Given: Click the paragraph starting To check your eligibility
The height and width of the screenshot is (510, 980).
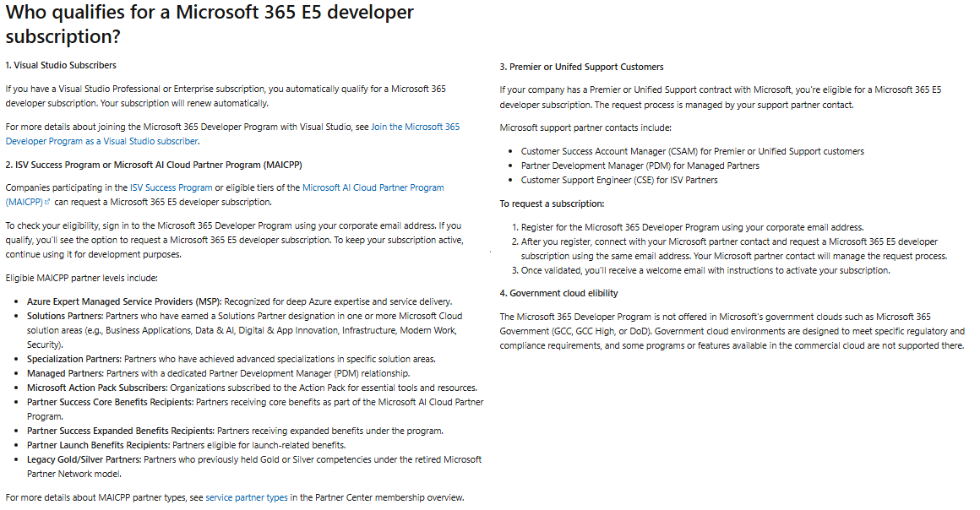Looking at the screenshot, I should point(234,240).
